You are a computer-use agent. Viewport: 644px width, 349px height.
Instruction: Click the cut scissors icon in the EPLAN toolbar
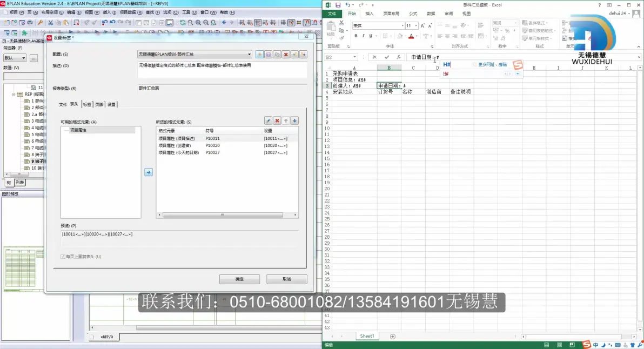51,23
